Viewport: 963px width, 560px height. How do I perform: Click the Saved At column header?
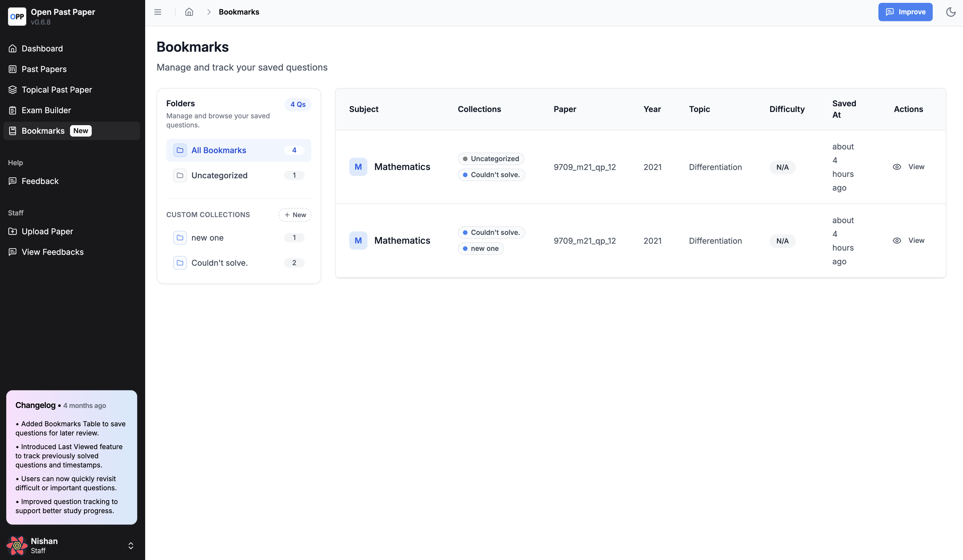coord(844,109)
